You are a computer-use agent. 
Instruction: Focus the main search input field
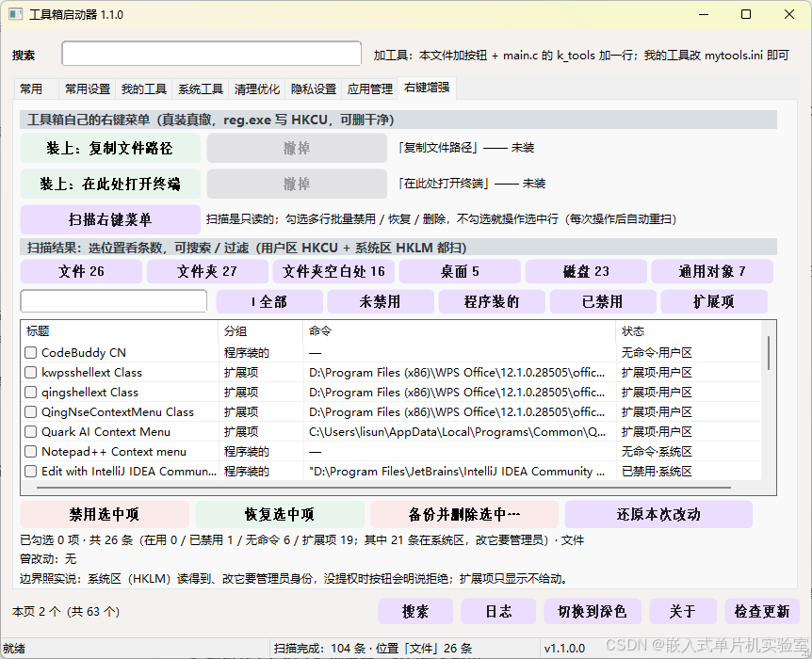(211, 54)
